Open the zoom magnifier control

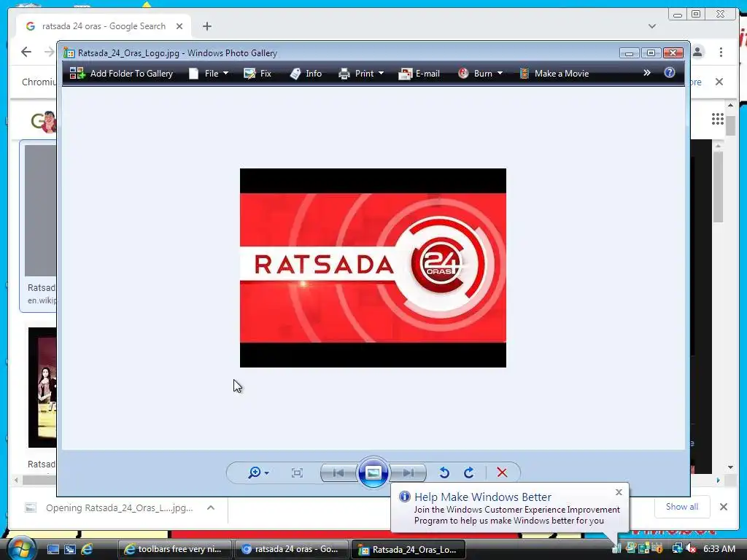(258, 472)
